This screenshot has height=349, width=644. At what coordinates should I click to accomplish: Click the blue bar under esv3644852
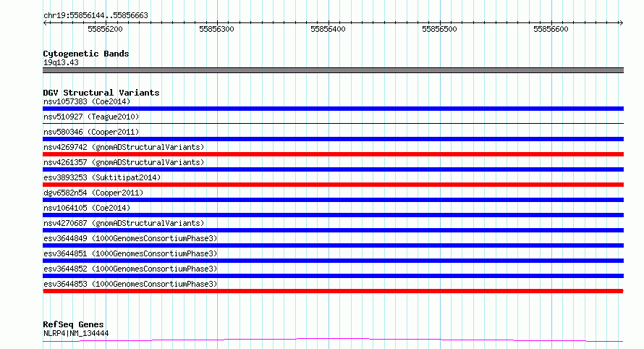333,276
